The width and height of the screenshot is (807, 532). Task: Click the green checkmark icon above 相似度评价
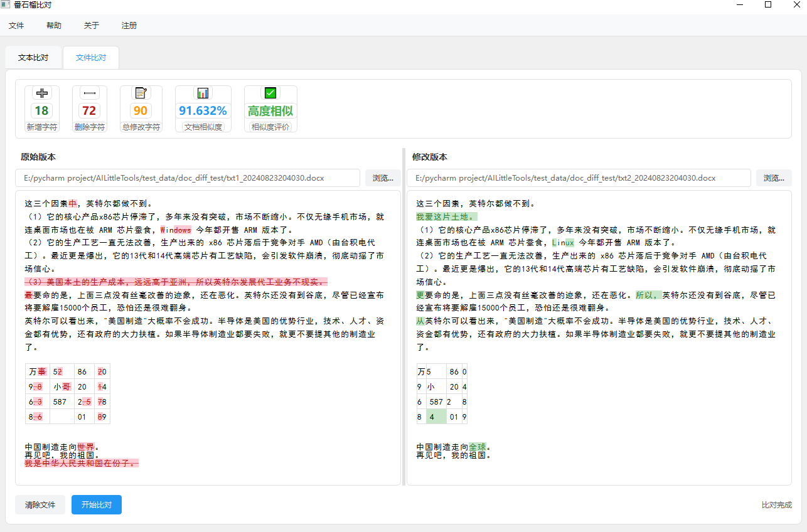tap(270, 93)
